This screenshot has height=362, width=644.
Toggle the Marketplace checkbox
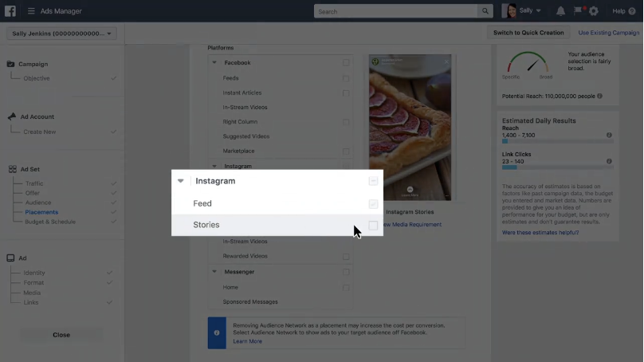coord(346,151)
